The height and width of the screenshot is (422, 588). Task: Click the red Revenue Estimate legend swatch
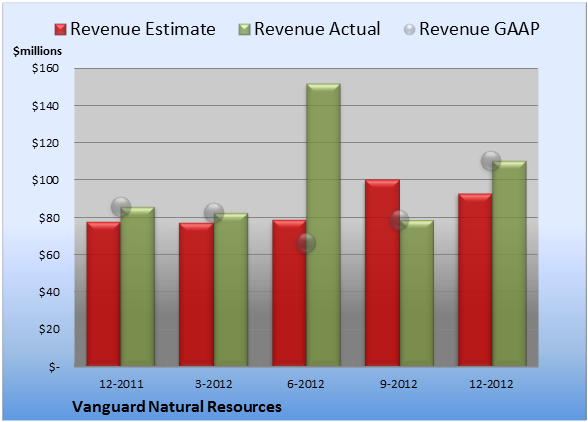pos(60,30)
